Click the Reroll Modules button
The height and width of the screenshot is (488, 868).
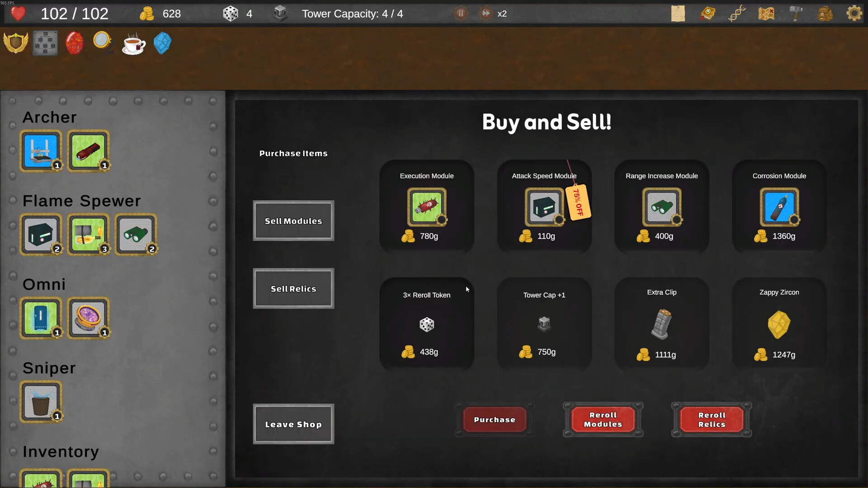tap(603, 420)
